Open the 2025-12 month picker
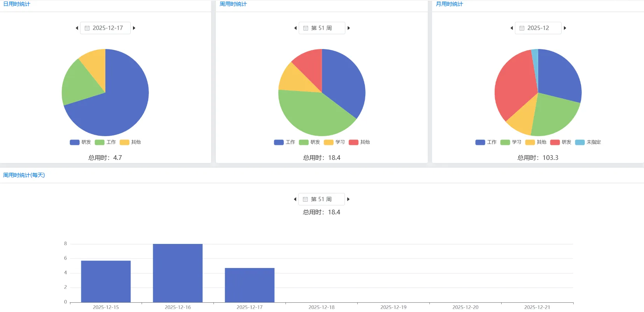 click(x=538, y=28)
